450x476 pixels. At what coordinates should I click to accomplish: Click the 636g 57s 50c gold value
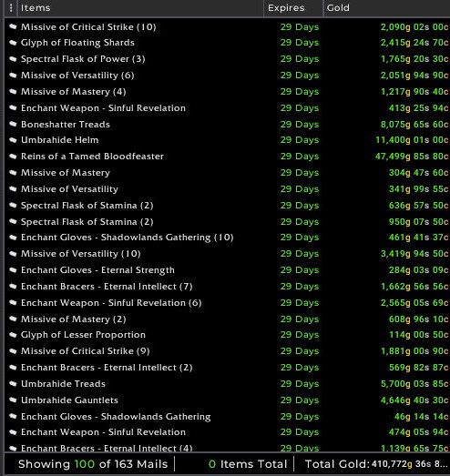click(418, 206)
